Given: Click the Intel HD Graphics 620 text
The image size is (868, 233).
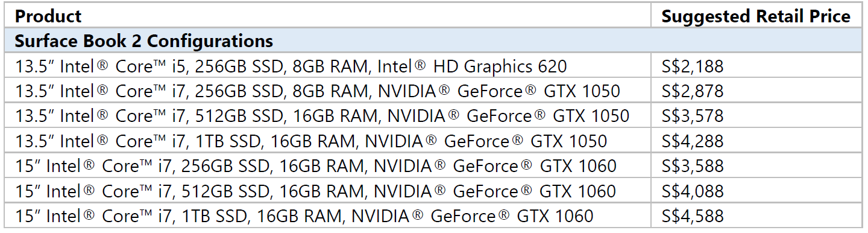Looking at the screenshot, I should [472, 66].
